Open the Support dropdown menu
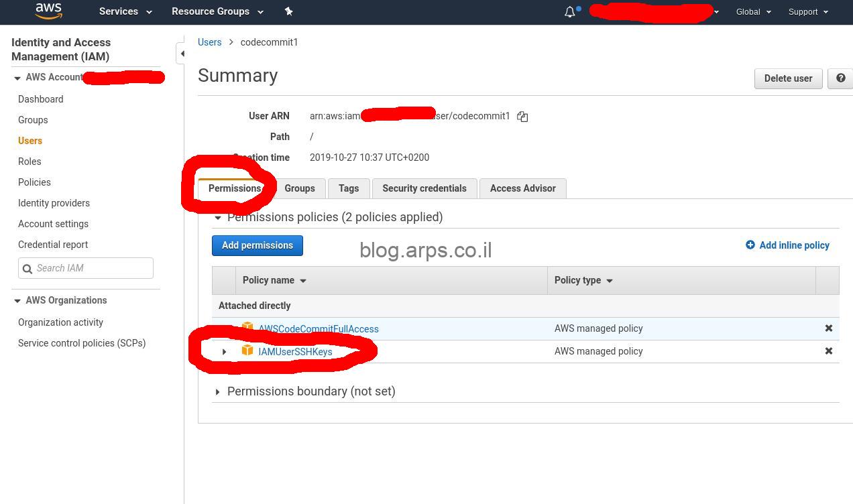The width and height of the screenshot is (853, 504). pos(808,11)
